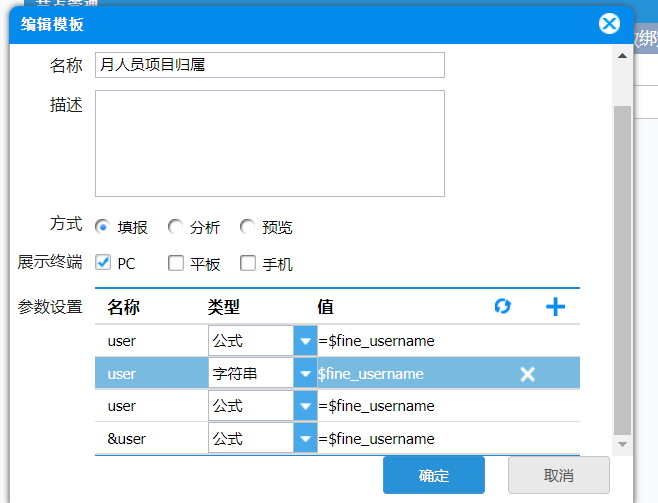The image size is (658, 503).
Task: Click the 名称 input field
Action: pyautogui.click(x=270, y=65)
